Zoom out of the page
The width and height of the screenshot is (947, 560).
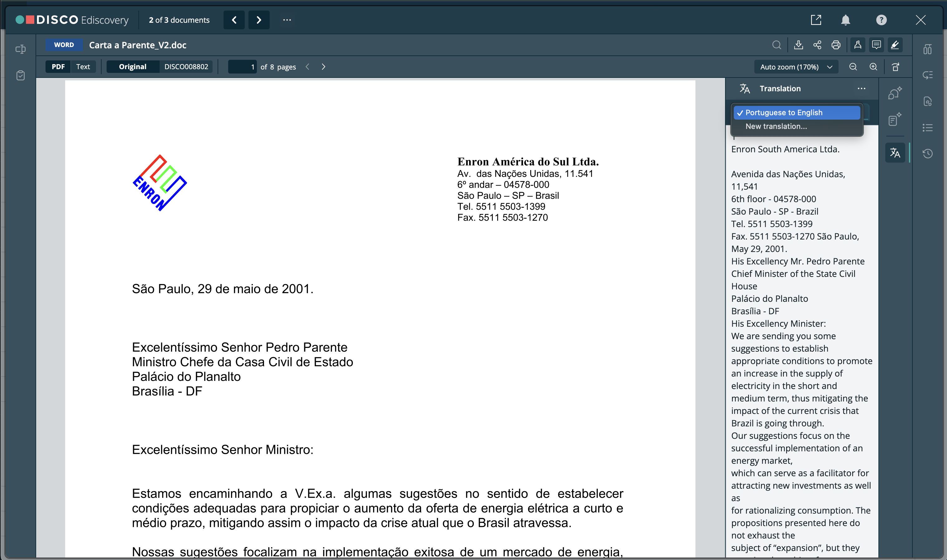[x=853, y=67]
